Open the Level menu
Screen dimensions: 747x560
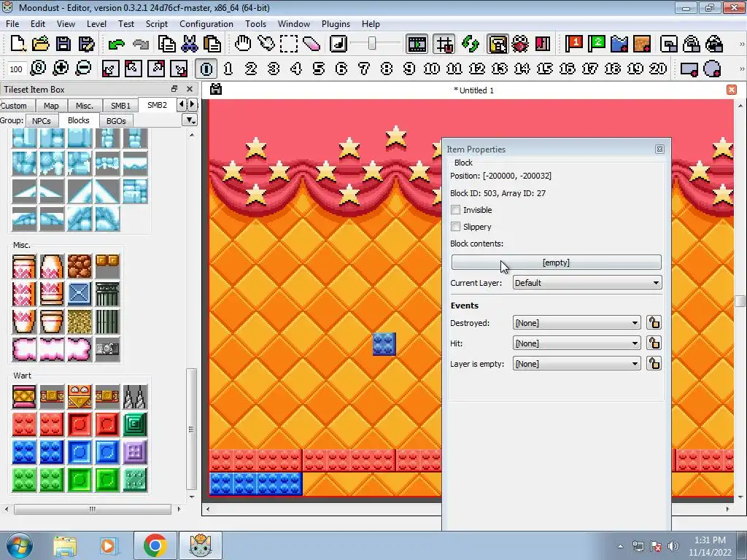[x=96, y=24]
